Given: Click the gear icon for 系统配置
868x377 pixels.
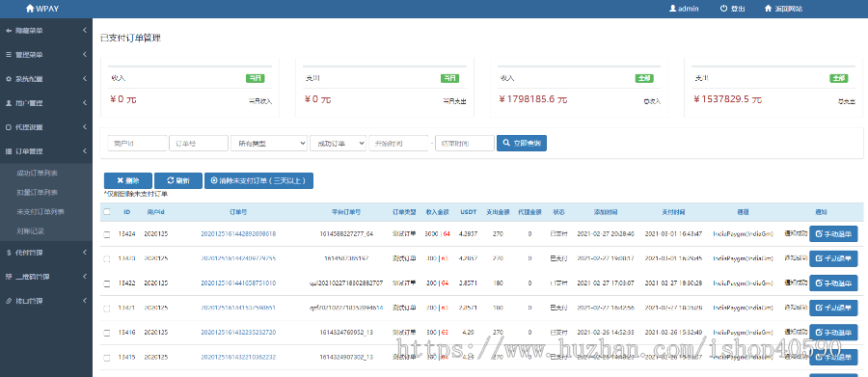Looking at the screenshot, I should click(x=9, y=79).
